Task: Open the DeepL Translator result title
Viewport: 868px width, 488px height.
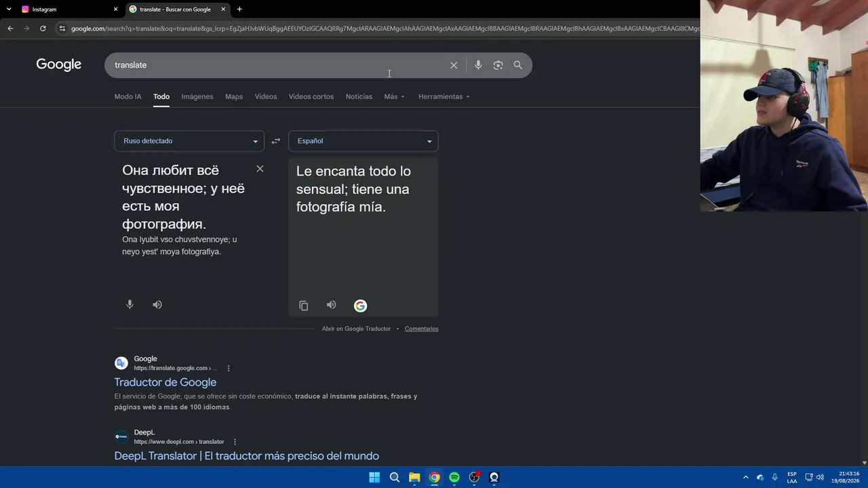Action: point(247,456)
